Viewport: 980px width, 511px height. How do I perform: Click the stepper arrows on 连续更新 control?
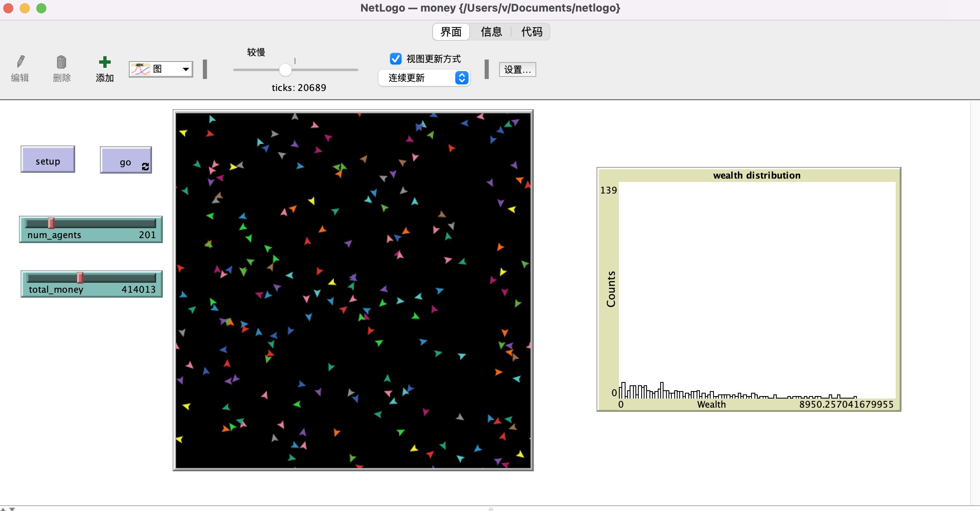(461, 78)
